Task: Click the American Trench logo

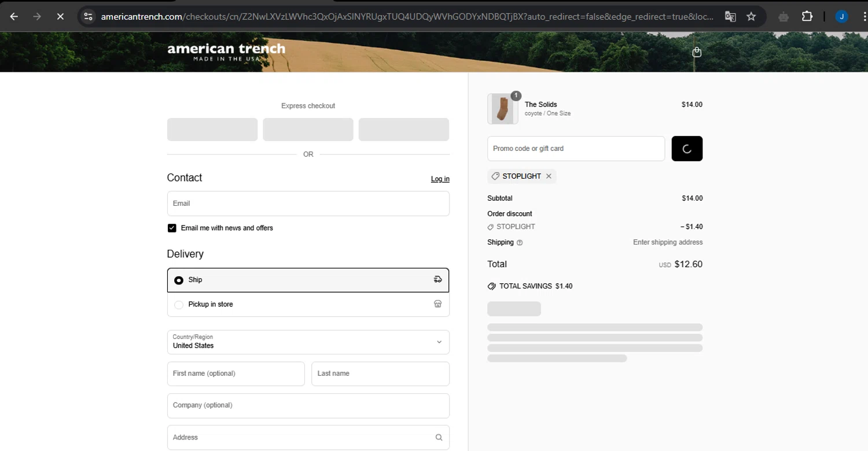Action: click(x=226, y=51)
